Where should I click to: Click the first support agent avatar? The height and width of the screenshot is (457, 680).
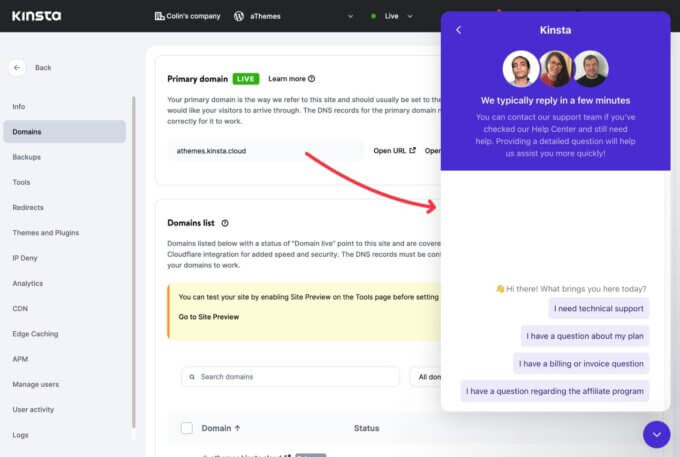pos(520,69)
